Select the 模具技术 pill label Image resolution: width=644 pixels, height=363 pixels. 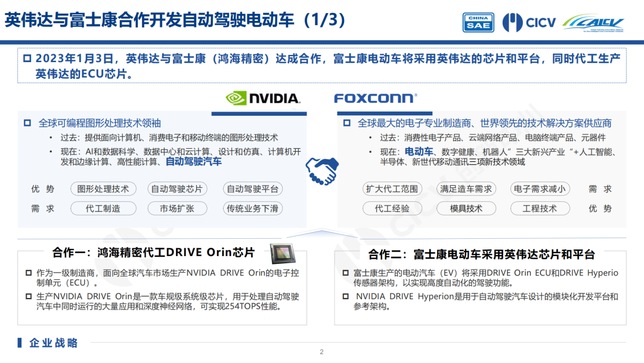(x=466, y=208)
